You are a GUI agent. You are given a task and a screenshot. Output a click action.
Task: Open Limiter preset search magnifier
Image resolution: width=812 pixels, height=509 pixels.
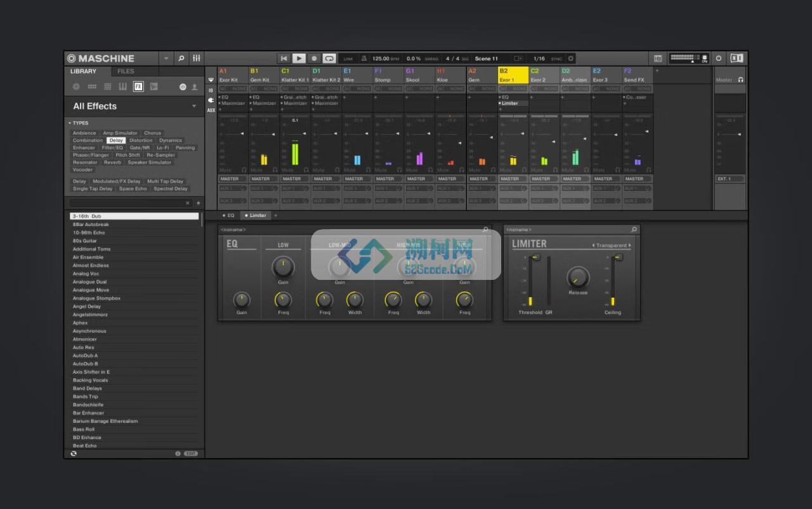pos(634,230)
